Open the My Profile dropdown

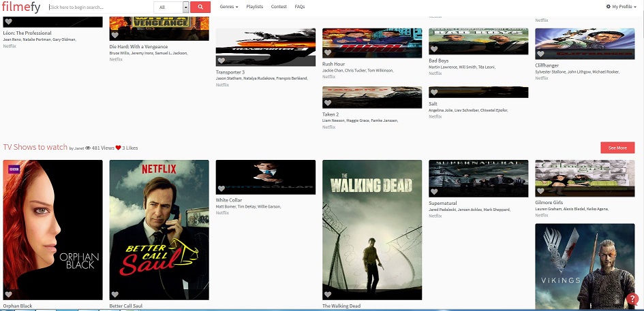pos(621,7)
